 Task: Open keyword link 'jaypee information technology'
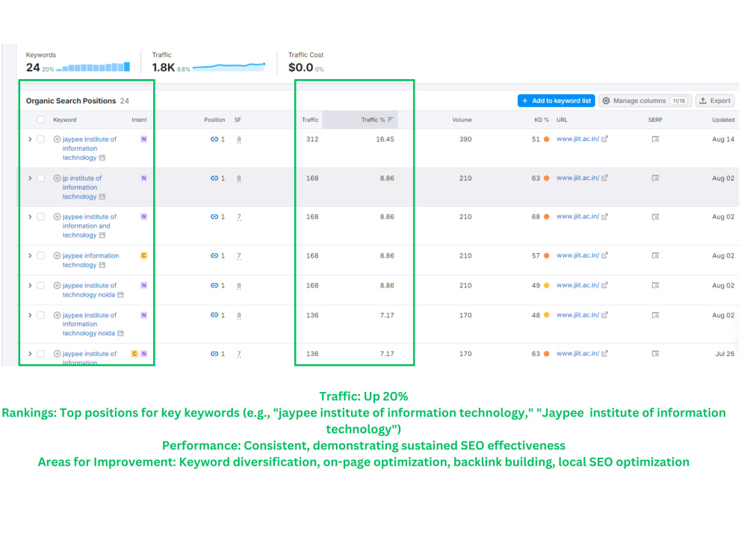coord(90,261)
